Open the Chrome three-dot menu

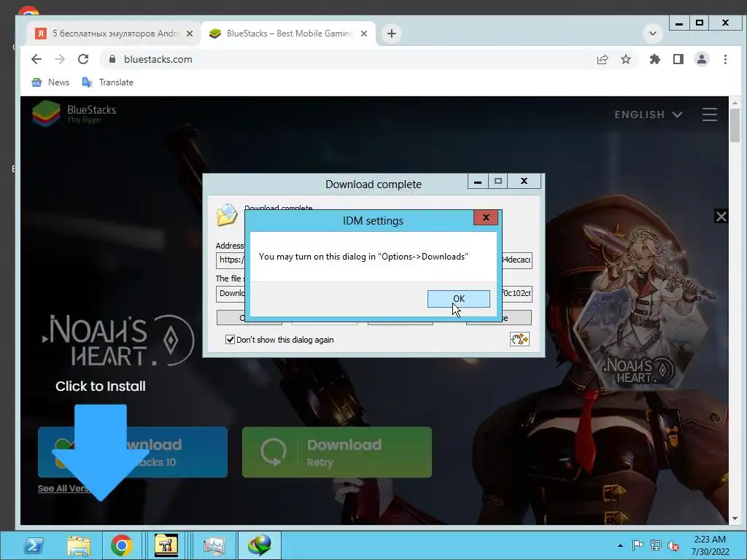click(725, 60)
